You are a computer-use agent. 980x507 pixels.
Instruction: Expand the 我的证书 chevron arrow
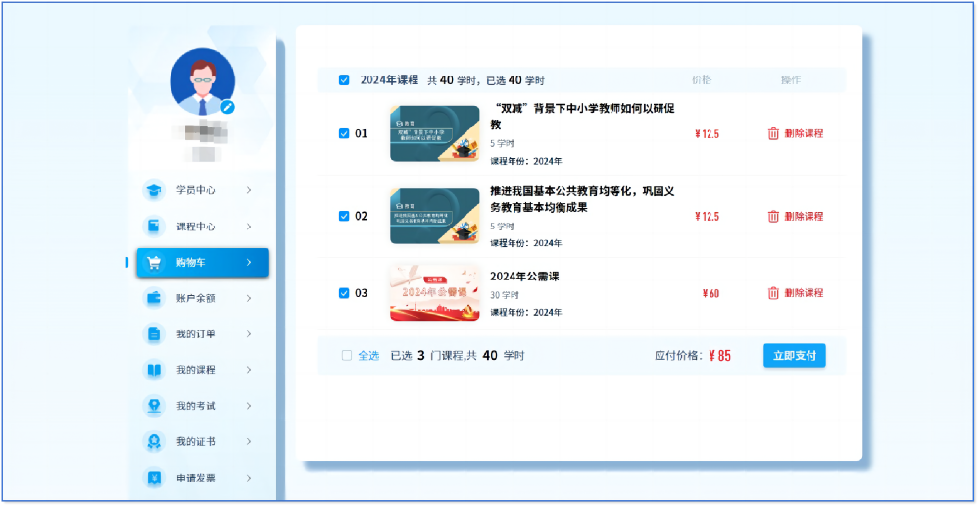coord(249,441)
